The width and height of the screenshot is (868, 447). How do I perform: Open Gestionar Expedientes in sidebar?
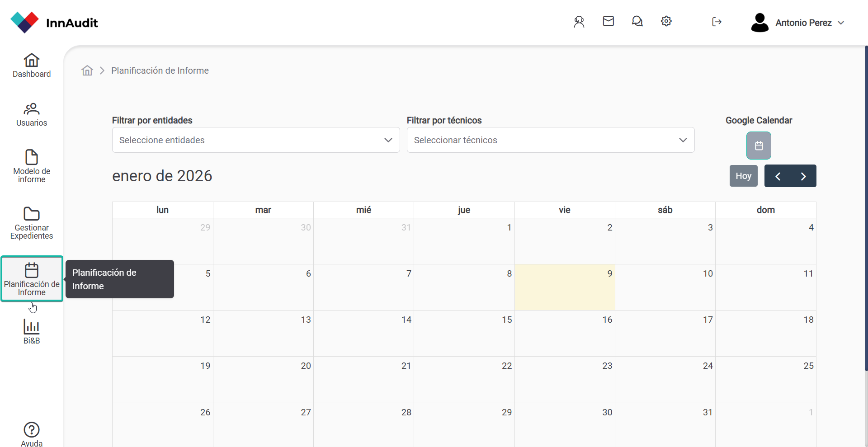click(x=32, y=223)
